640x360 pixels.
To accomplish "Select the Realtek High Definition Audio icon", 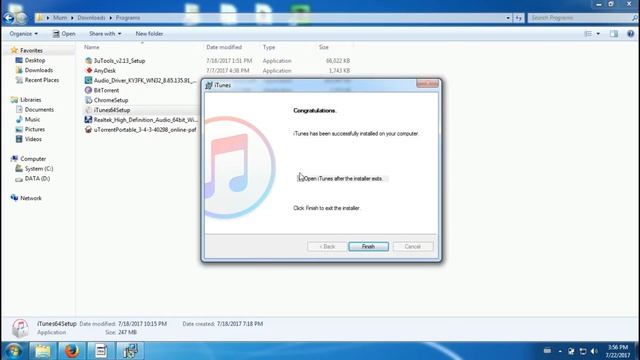I will pyautogui.click(x=89, y=120).
